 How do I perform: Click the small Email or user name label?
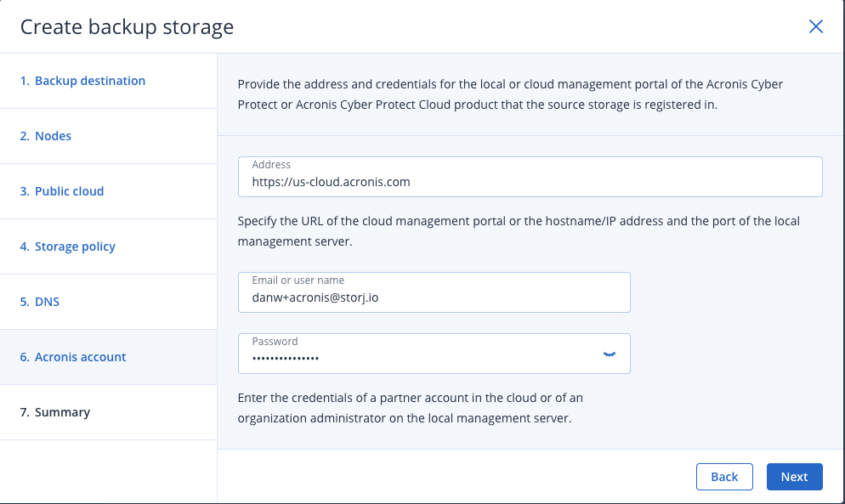pyautogui.click(x=298, y=280)
